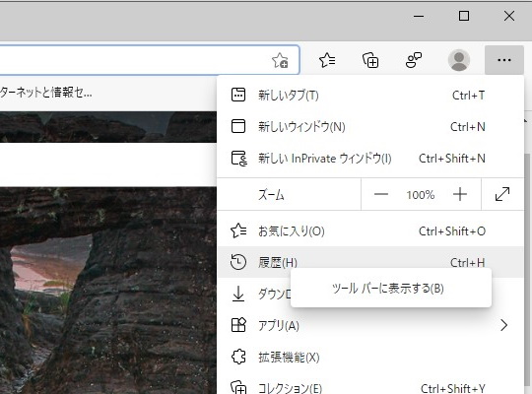Screen dimensions: 532x394
Task: Choose ツール バーに表示する(B) context option
Action: pos(391,289)
